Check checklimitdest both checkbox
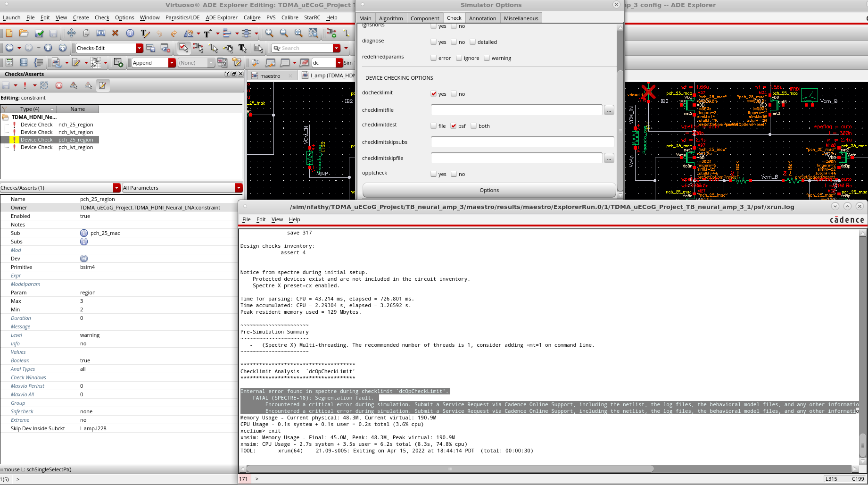Screen dimensions: 868x485 coord(474,125)
